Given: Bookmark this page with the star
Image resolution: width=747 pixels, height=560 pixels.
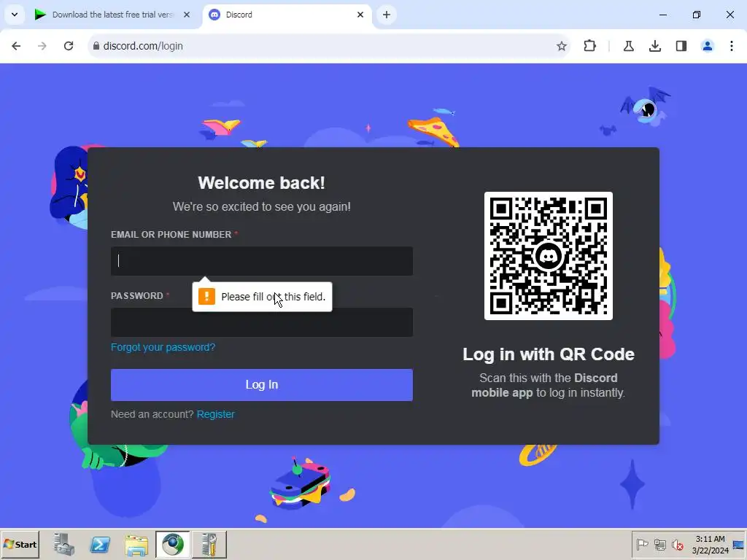Looking at the screenshot, I should point(561,46).
